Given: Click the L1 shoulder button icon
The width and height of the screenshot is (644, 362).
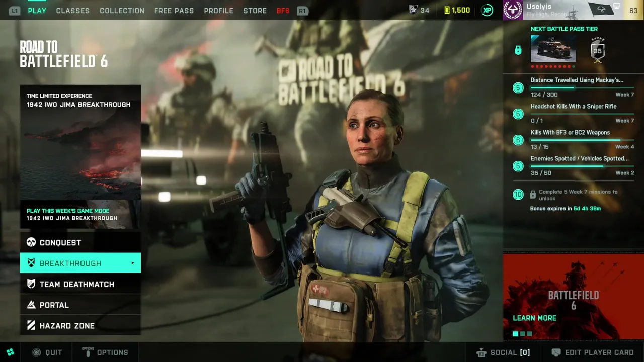Looking at the screenshot, I should (15, 11).
